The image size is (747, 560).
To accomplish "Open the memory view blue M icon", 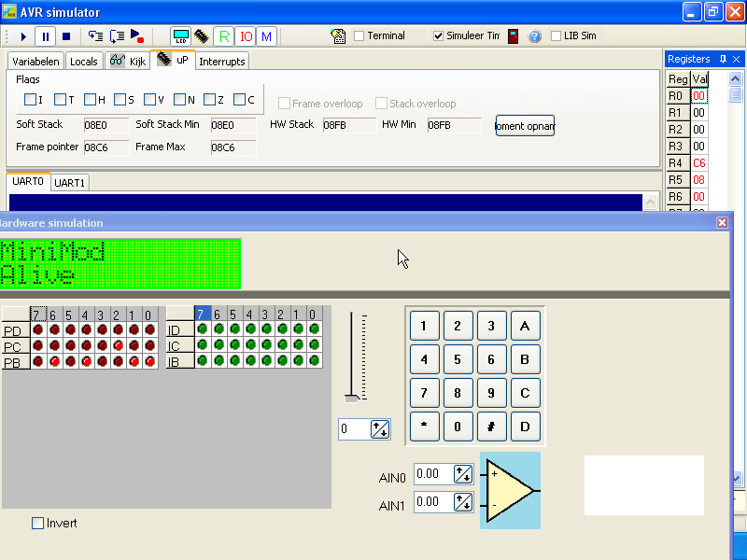I will 267,36.
